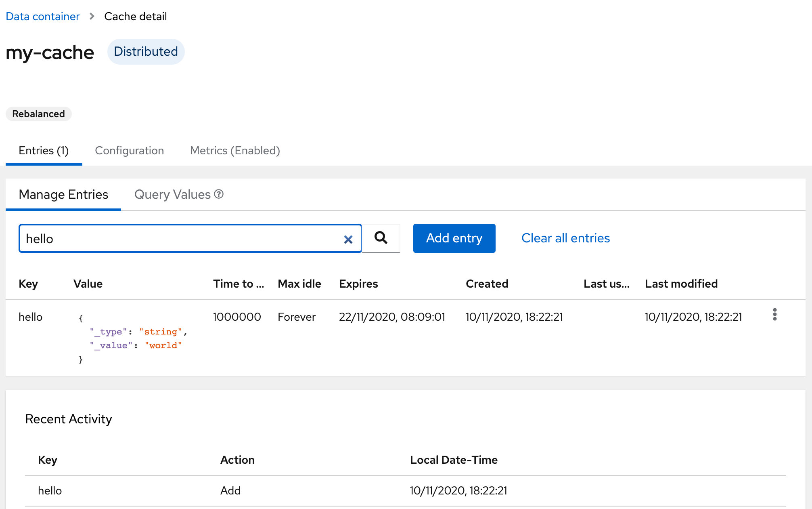Select the hello key in the entries table

(31, 317)
